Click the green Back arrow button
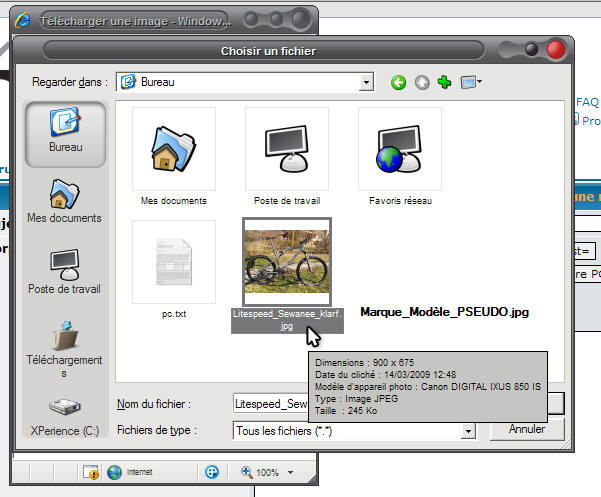 tap(398, 82)
